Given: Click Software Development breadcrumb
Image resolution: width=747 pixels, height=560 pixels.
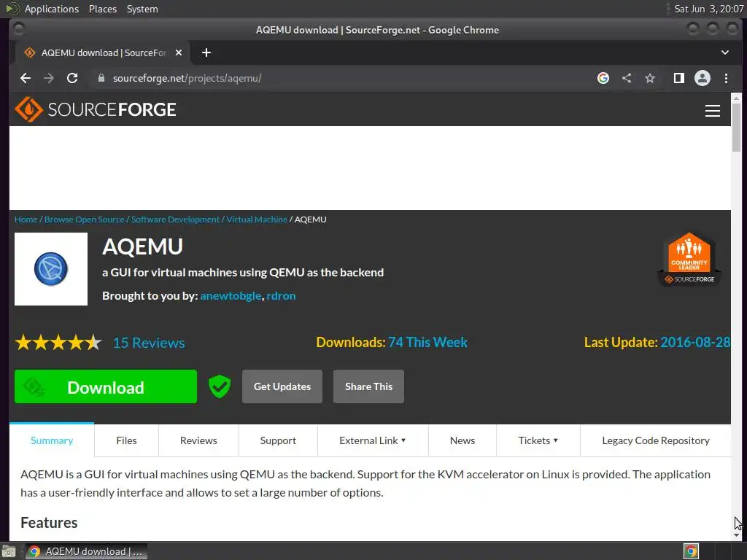Looking at the screenshot, I should coord(175,219).
